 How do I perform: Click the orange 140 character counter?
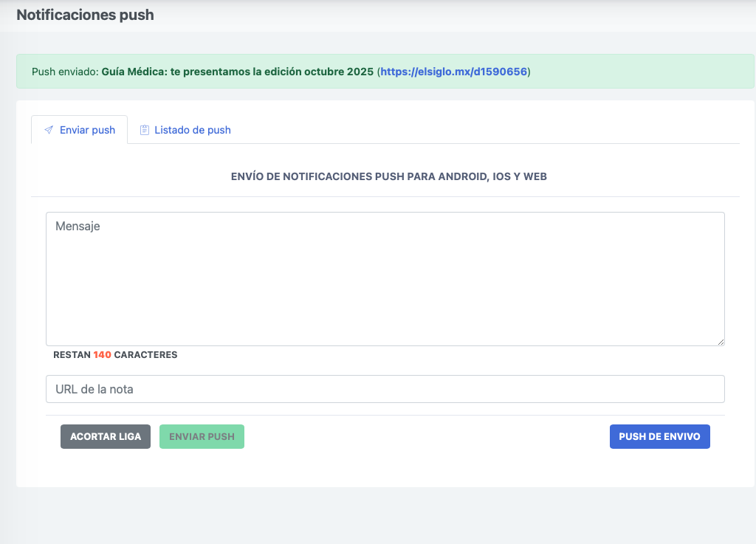pyautogui.click(x=102, y=355)
